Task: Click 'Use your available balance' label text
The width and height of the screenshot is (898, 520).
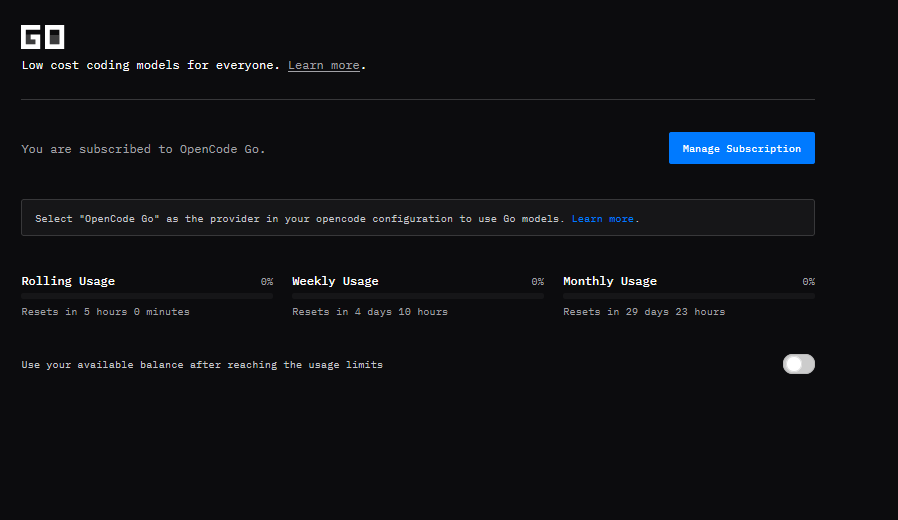Action: pos(202,365)
